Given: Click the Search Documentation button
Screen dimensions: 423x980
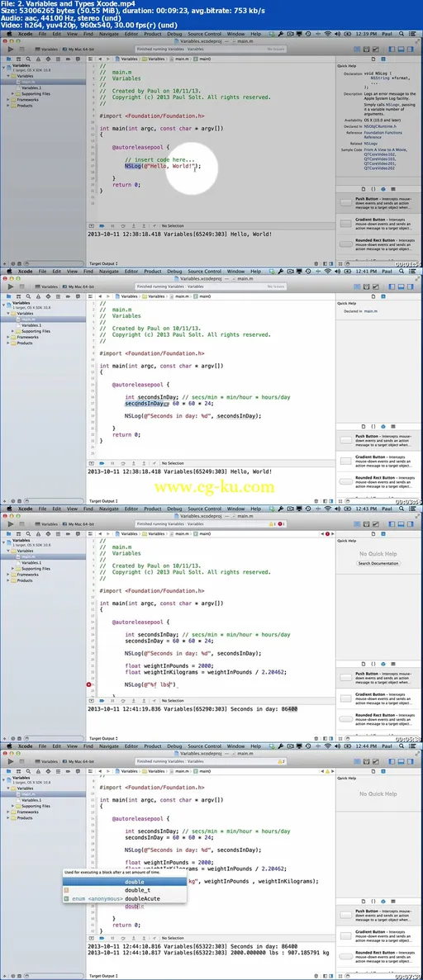Looking at the screenshot, I should (378, 563).
